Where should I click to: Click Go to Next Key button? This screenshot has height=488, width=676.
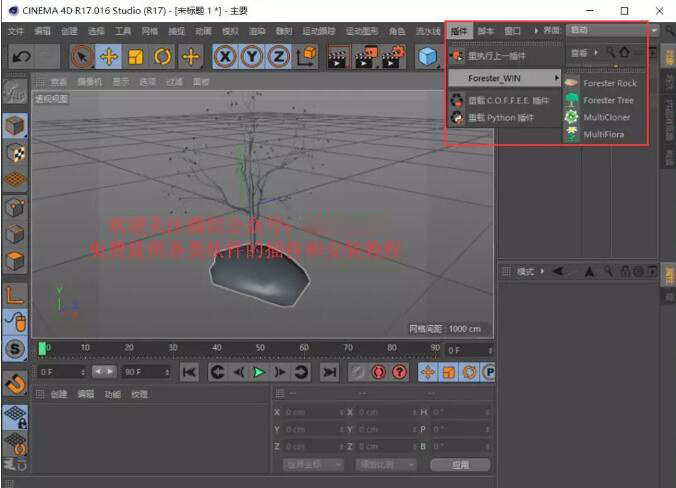coord(300,372)
